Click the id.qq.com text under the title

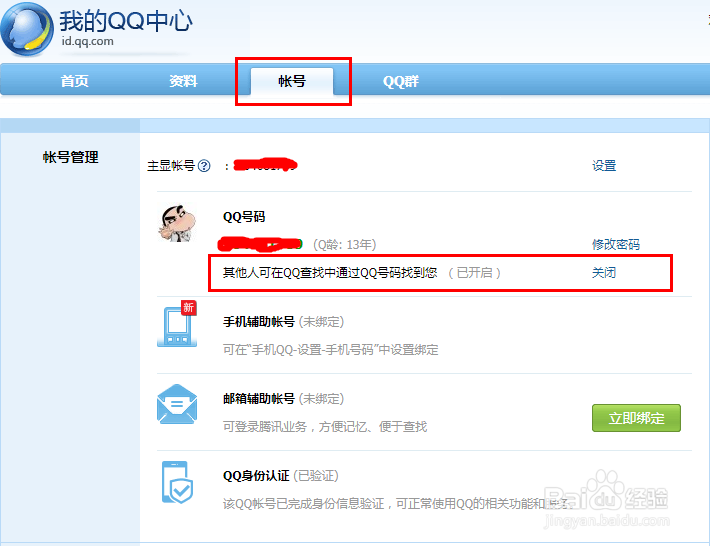tap(88, 41)
